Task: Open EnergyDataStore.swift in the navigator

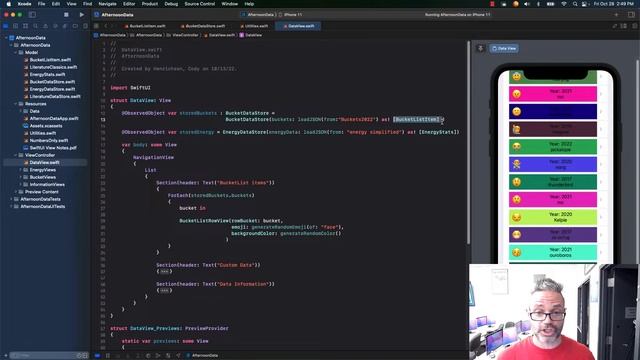Action: click(52, 89)
